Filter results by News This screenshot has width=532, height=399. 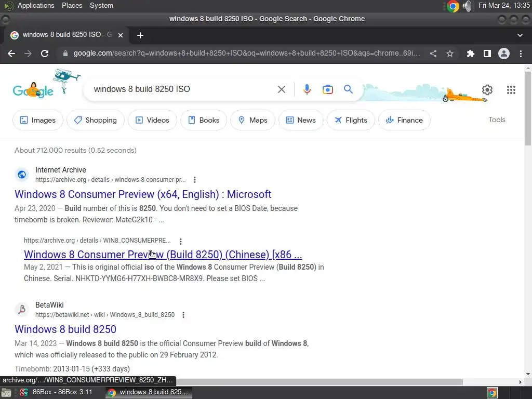301,120
